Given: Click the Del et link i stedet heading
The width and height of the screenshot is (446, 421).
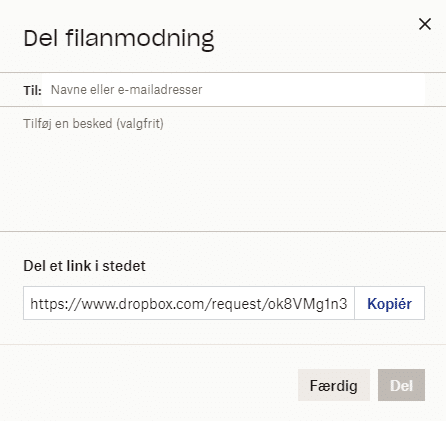Looking at the screenshot, I should click(x=84, y=266).
